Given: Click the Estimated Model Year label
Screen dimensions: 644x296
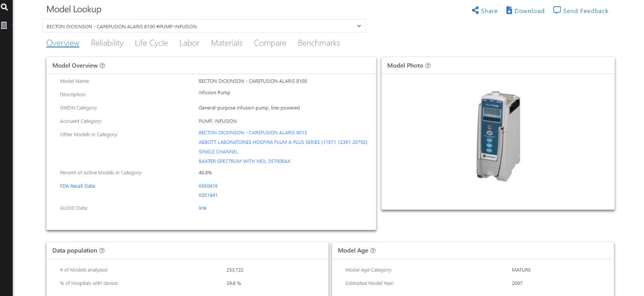Looking at the screenshot, I should [x=369, y=284].
